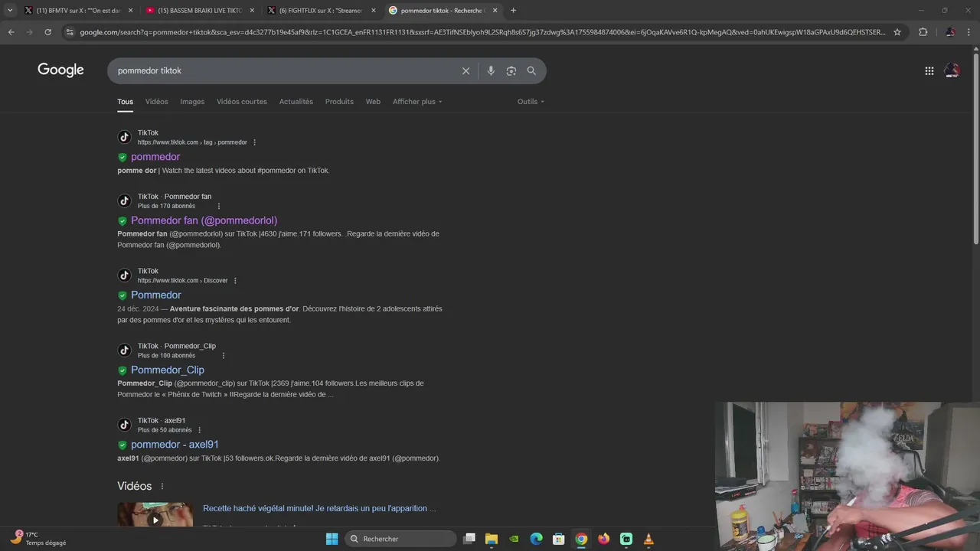Switch to the BASSEM BRAIKI LIVE tab

(x=201, y=10)
